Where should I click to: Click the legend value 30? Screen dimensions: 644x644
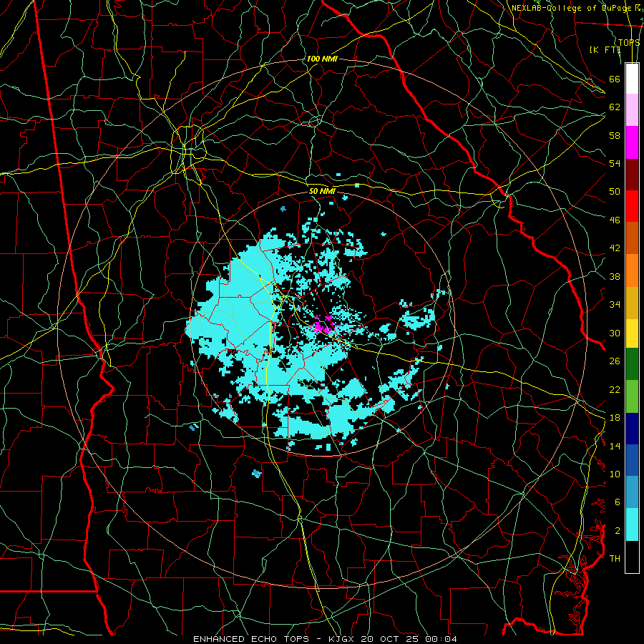615,333
